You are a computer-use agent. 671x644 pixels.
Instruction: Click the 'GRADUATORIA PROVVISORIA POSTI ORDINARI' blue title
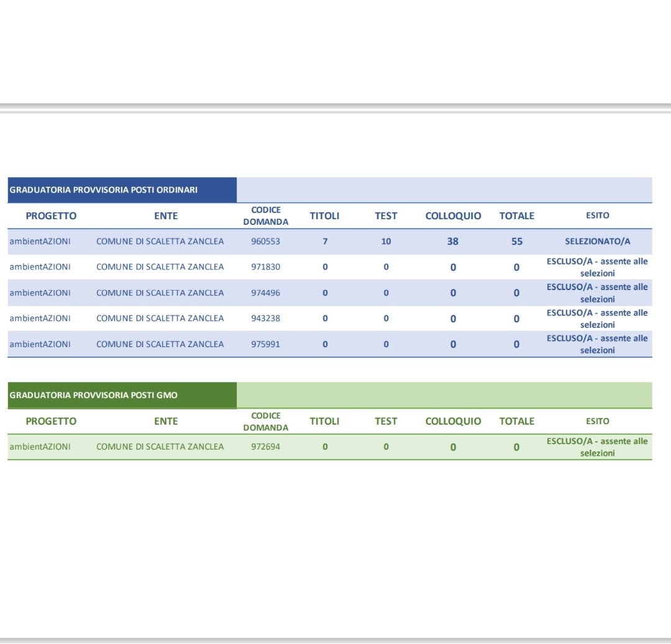tap(103, 190)
